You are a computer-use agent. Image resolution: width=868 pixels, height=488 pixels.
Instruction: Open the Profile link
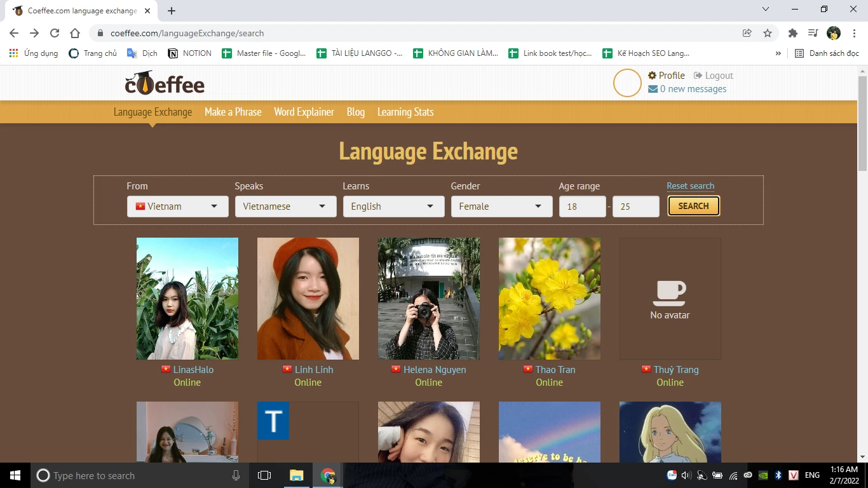[x=672, y=76]
